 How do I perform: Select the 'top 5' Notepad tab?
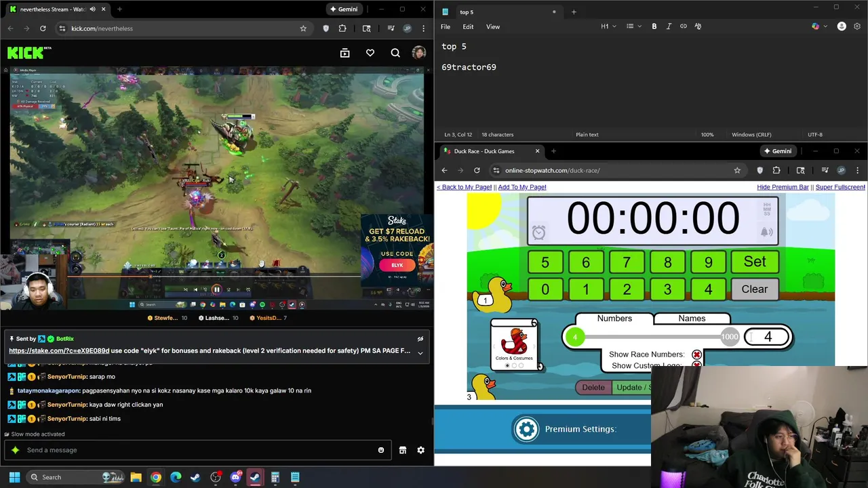pos(499,12)
